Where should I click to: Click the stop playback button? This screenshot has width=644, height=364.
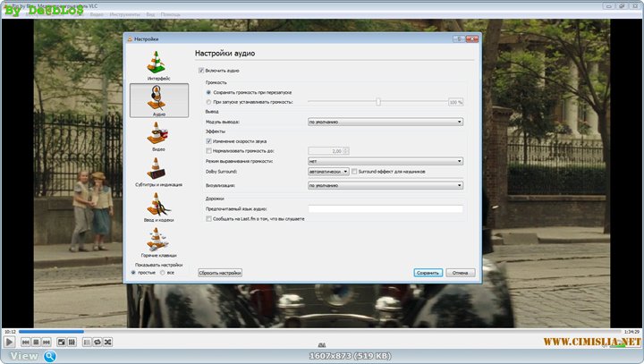pyautogui.click(x=38, y=342)
